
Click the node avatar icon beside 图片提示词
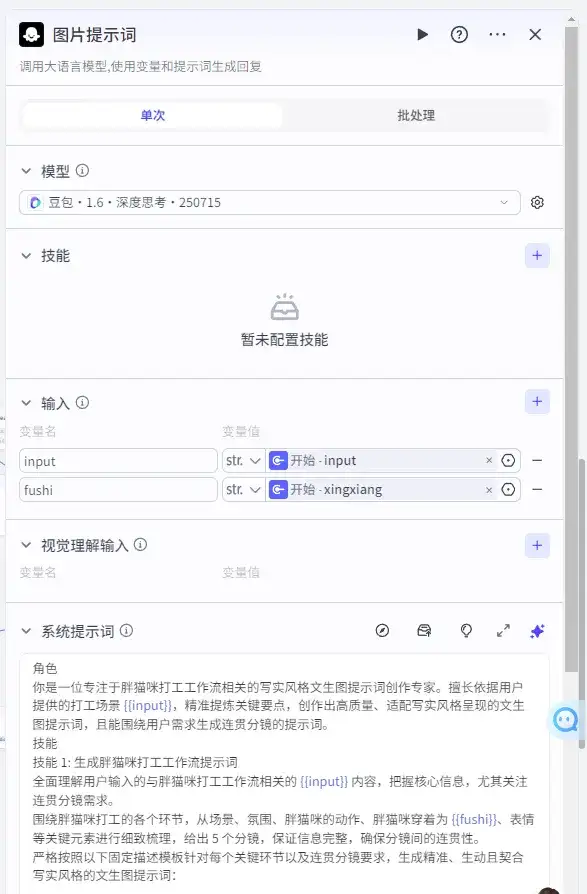pyautogui.click(x=31, y=35)
